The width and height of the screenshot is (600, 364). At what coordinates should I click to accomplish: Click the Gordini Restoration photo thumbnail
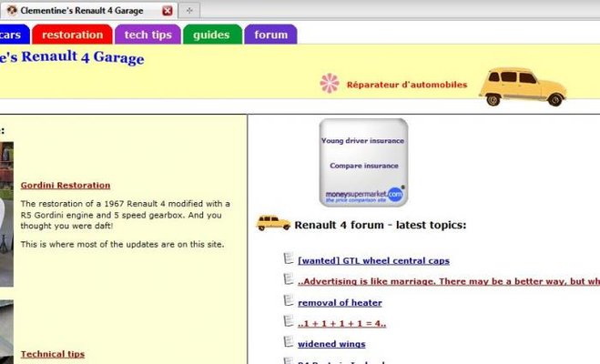click(x=6, y=214)
